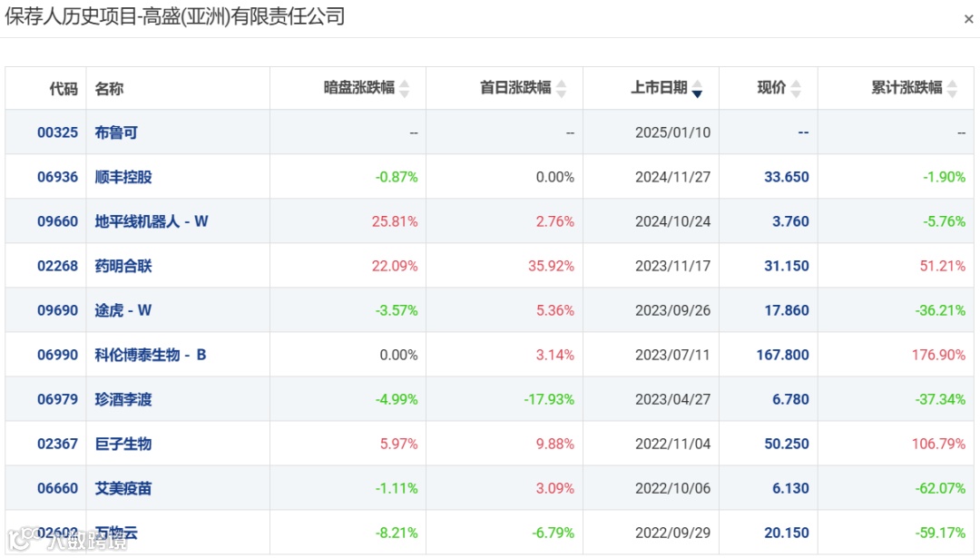The width and height of the screenshot is (980, 558).
Task: Select cumulative change -37.34%
Action: click(x=940, y=398)
